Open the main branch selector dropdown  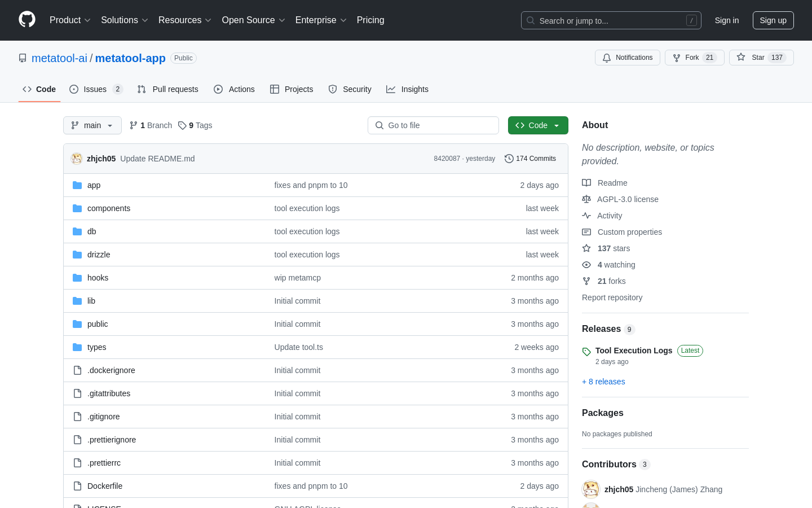point(92,125)
